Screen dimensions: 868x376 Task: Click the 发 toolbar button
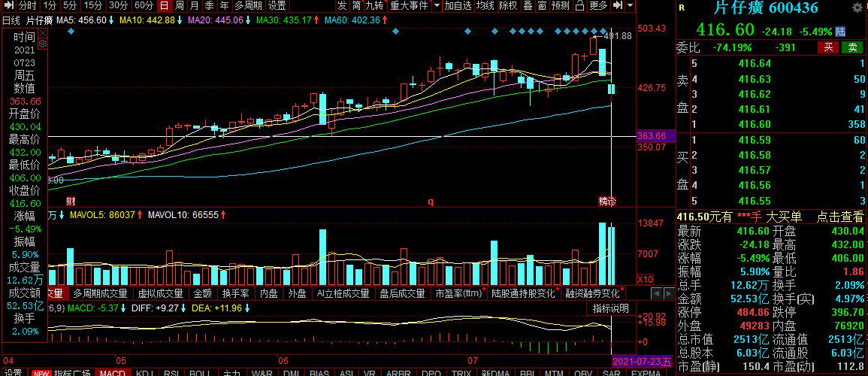(x=342, y=6)
